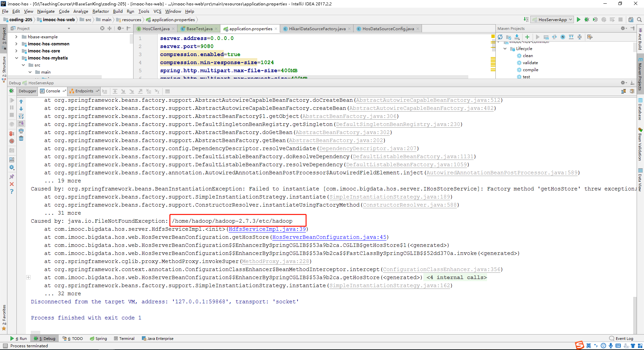The image size is (644, 350).
Task: Open ConstructorResolver.java:588 link
Action: 410,205
